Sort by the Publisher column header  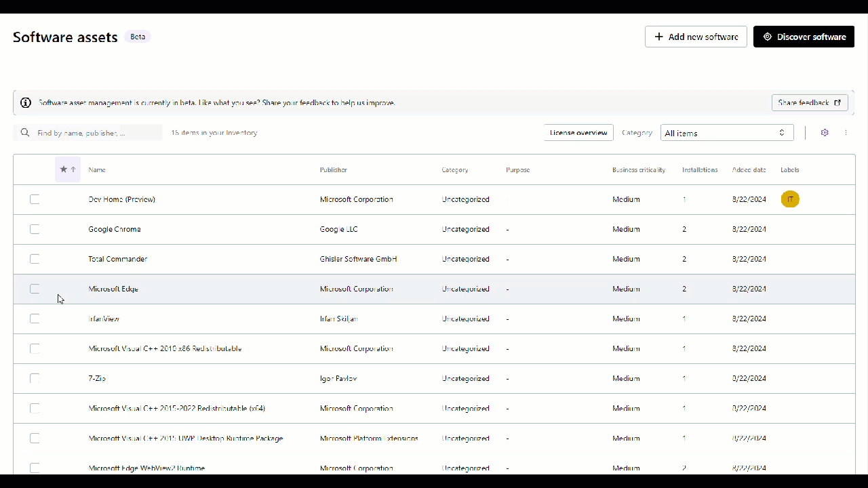coord(334,170)
